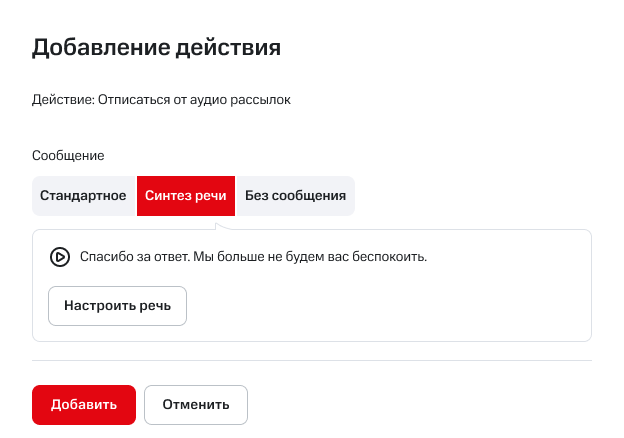Cancel the dialog with Отменить

(x=196, y=405)
